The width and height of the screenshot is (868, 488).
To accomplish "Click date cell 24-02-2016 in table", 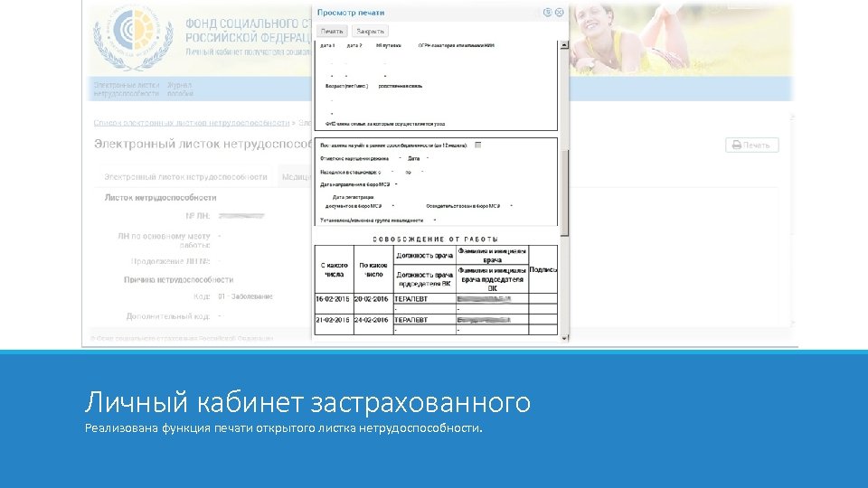I will point(373,320).
